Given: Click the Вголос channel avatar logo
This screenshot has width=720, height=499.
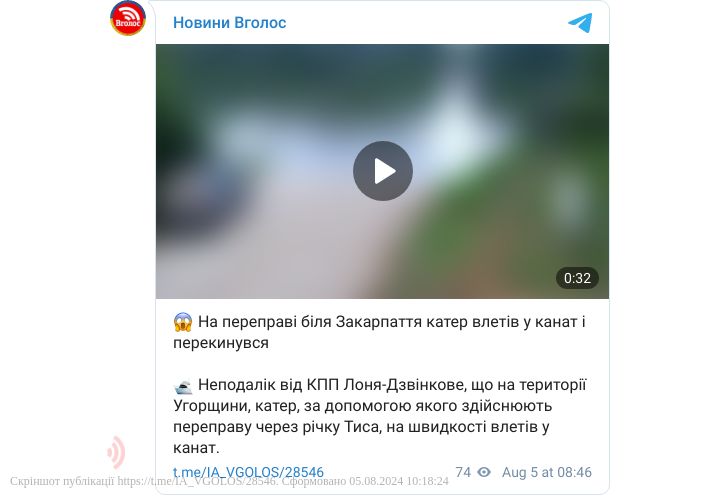Looking at the screenshot, I should tap(128, 18).
